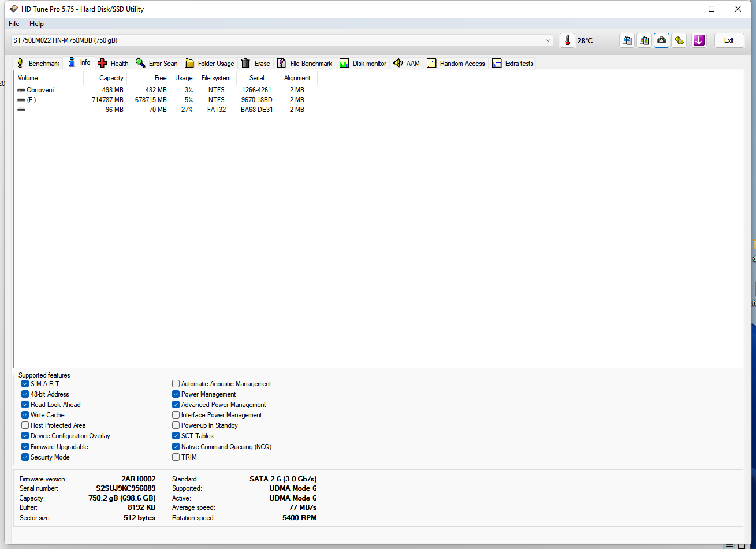Open the options settings icon

click(679, 40)
